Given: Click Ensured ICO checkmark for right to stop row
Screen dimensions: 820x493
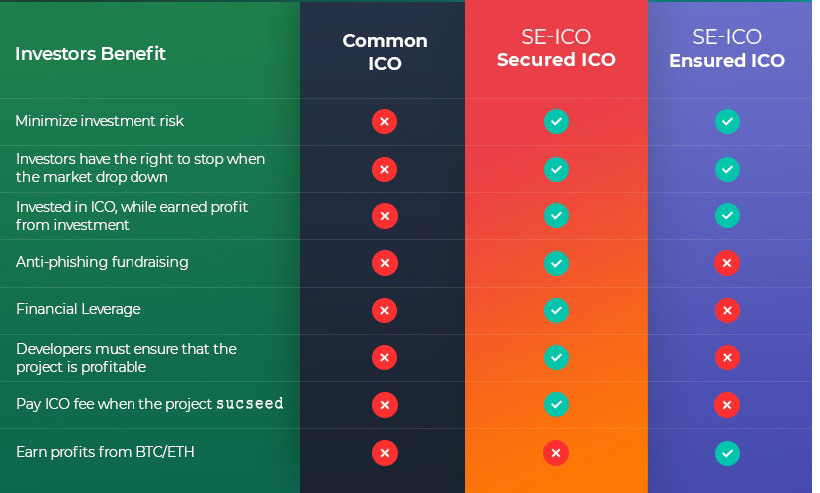Looking at the screenshot, I should coord(727,169).
